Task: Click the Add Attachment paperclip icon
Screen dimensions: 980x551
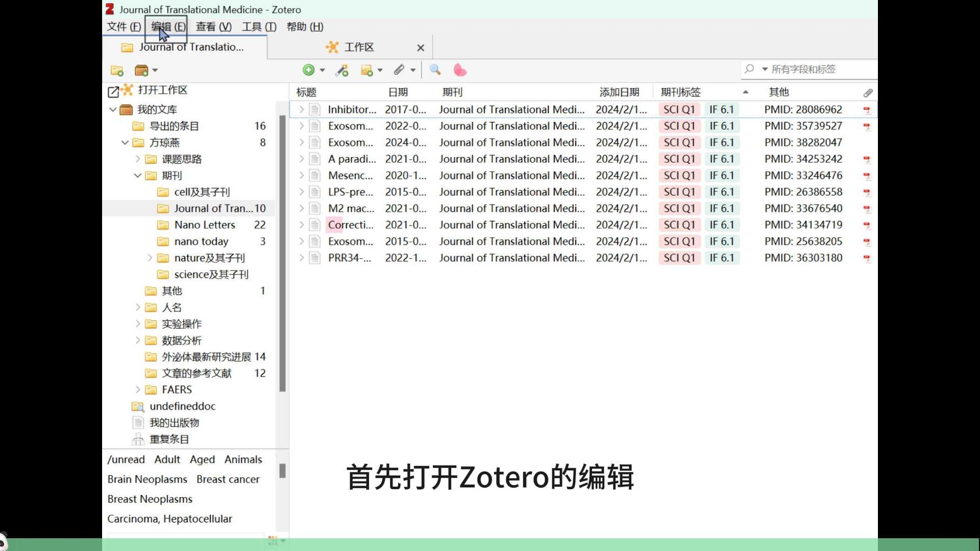Action: pyautogui.click(x=399, y=70)
